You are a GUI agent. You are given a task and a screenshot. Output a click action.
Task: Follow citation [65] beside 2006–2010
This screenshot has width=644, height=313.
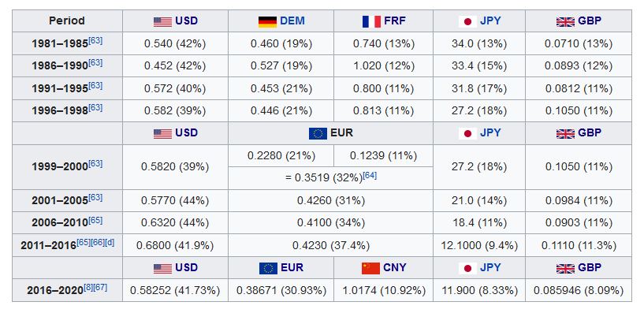tap(95, 220)
